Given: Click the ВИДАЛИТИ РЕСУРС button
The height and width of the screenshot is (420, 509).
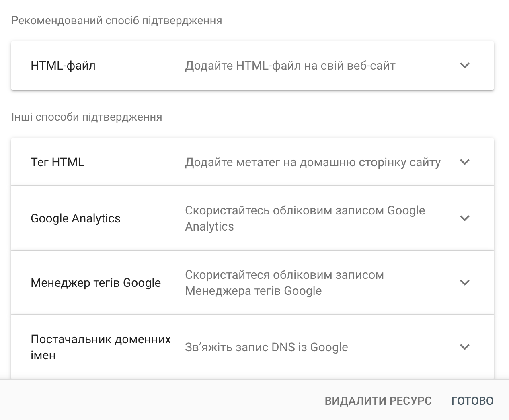Looking at the screenshot, I should 378,401.
